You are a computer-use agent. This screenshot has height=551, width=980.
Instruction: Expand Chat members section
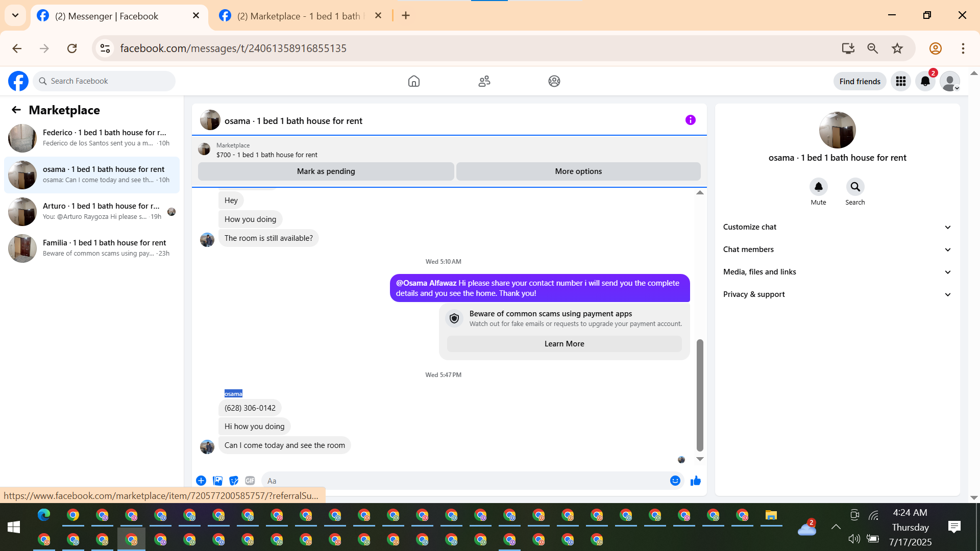[x=837, y=249]
